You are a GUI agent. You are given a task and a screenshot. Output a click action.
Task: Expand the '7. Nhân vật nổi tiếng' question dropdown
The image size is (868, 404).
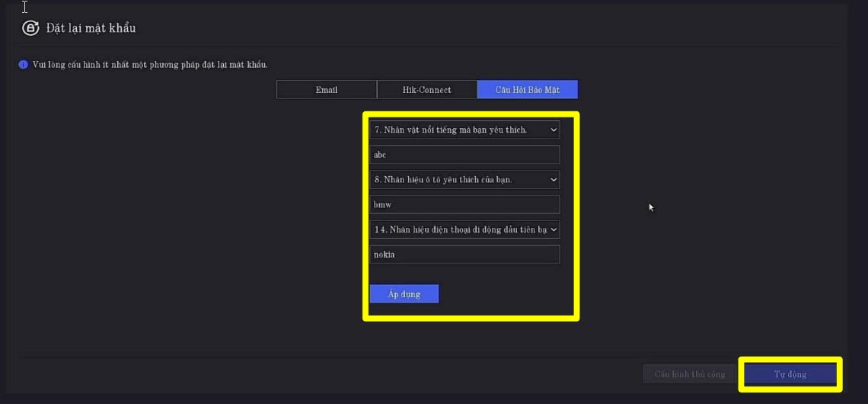pyautogui.click(x=457, y=130)
